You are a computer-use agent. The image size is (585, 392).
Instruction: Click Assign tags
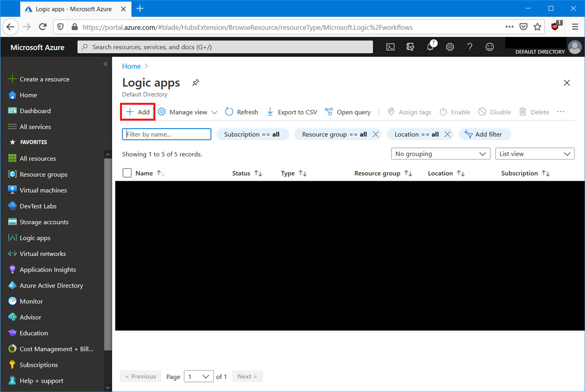(409, 112)
